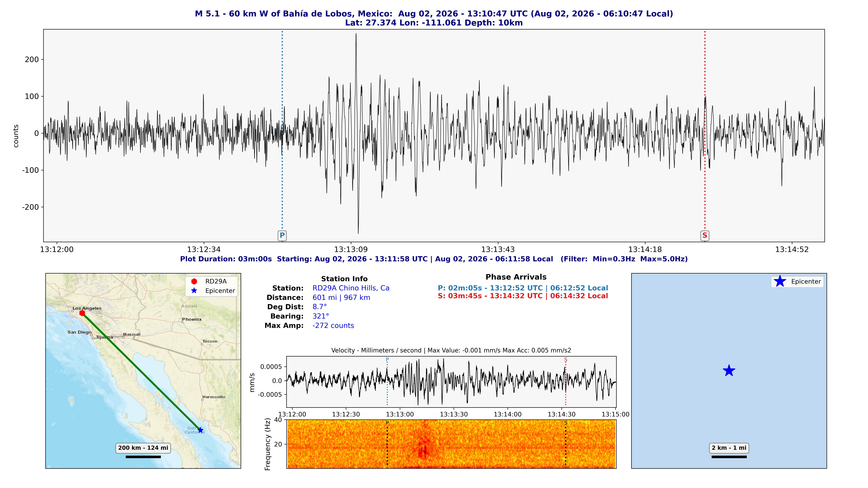The width and height of the screenshot is (868, 488).
Task: Click the "13:14:18" tick on the main seismogram axis
Action: (645, 250)
